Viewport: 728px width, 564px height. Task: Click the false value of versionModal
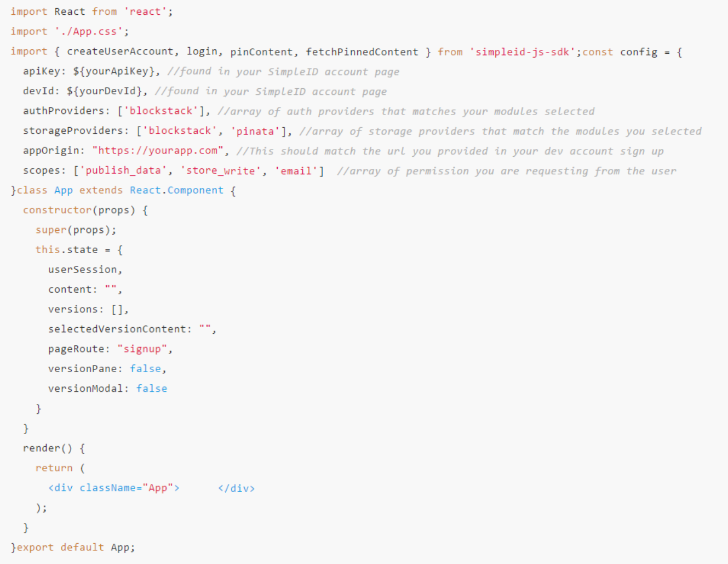152,388
